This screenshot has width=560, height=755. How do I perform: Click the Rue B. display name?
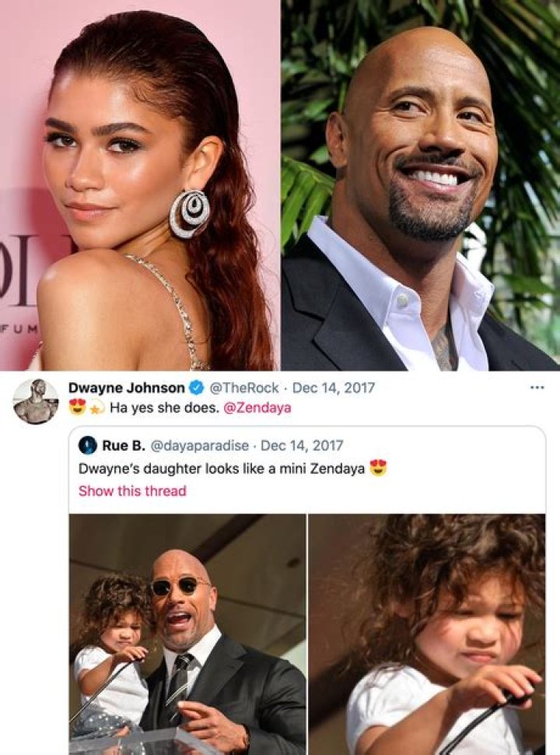click(x=121, y=446)
